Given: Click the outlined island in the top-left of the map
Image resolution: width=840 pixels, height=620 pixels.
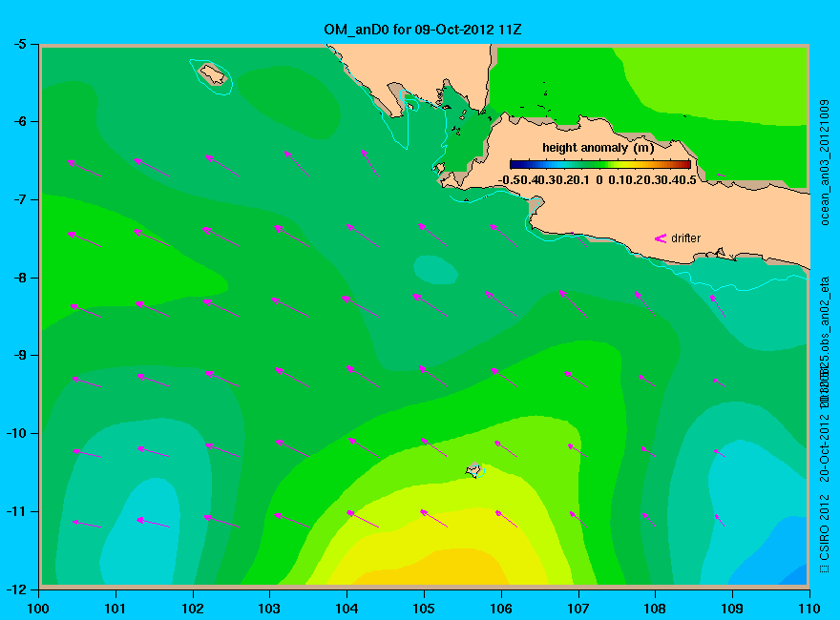Looking at the screenshot, I should click(213, 73).
